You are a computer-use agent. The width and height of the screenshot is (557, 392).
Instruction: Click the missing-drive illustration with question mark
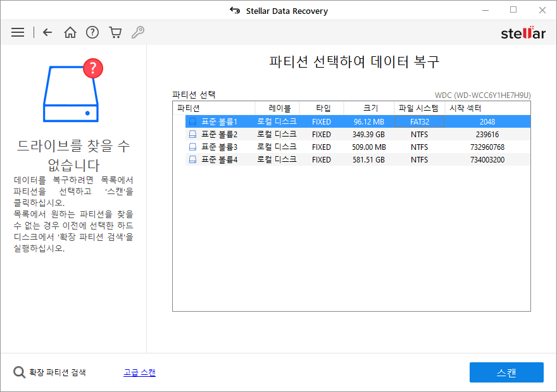coord(73,90)
